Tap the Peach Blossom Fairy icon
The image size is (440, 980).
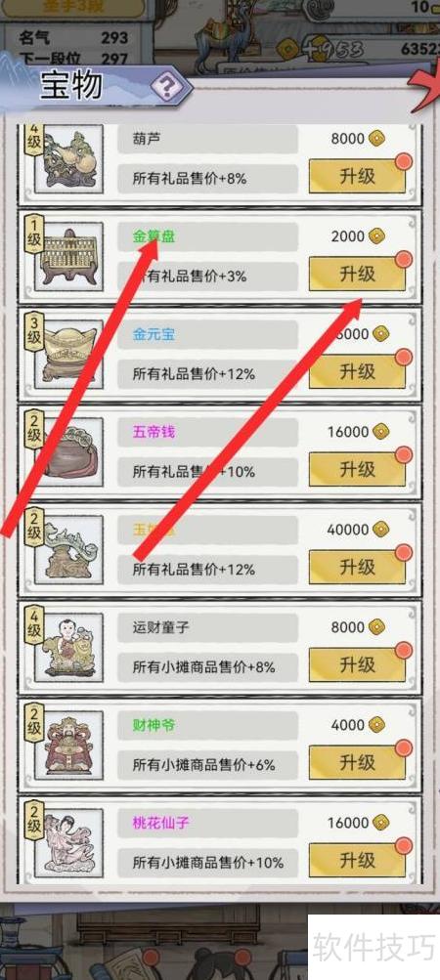click(x=68, y=842)
